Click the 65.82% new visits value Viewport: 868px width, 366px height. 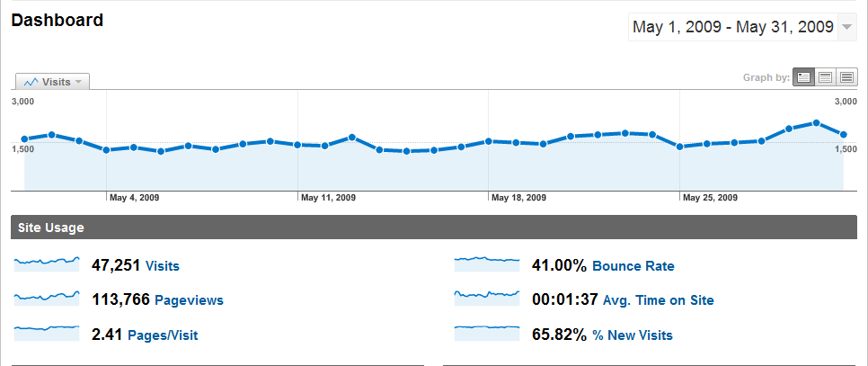[559, 335]
